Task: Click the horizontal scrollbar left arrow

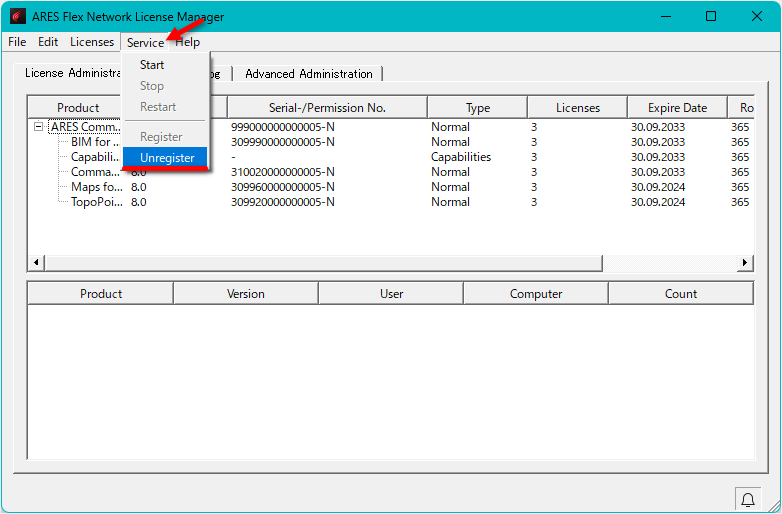Action: 36,262
